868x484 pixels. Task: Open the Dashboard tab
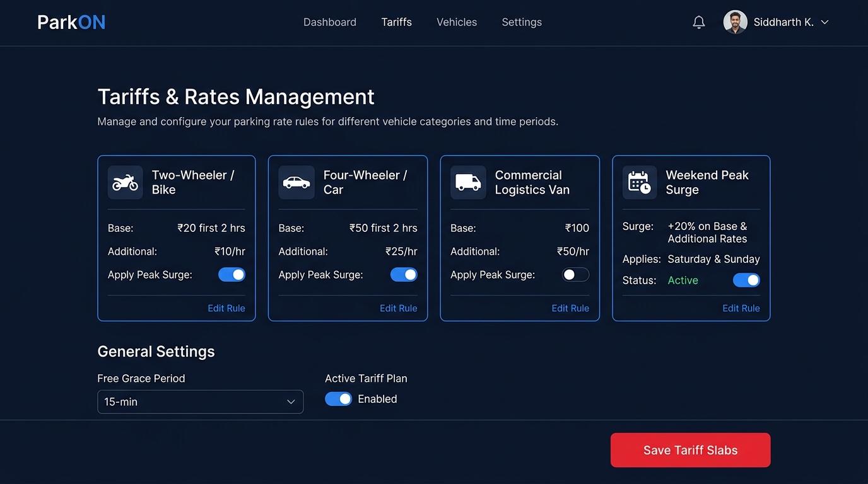pyautogui.click(x=330, y=22)
